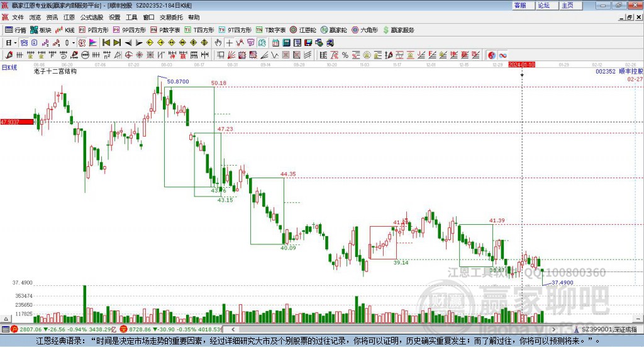Select the target circle crosshair tool

[x=128, y=55]
